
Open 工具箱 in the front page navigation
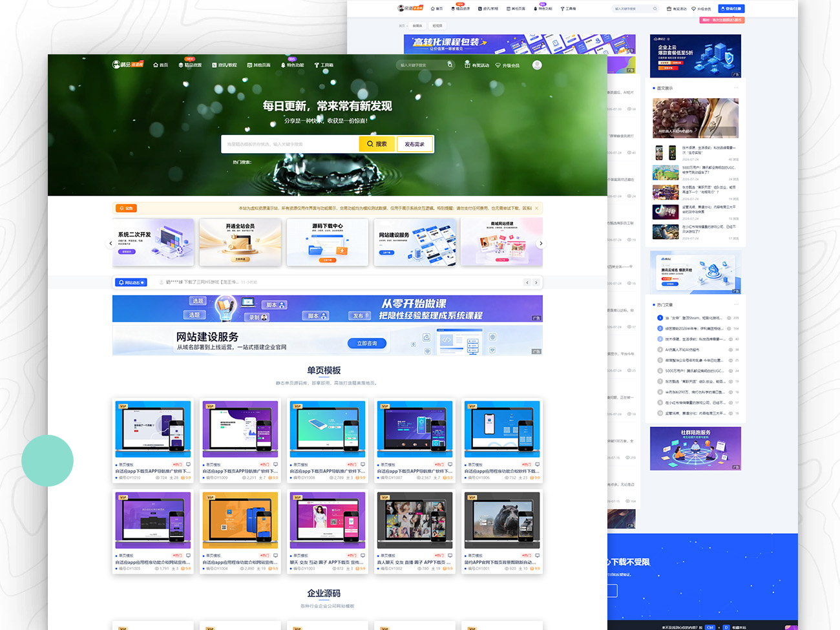click(x=324, y=65)
